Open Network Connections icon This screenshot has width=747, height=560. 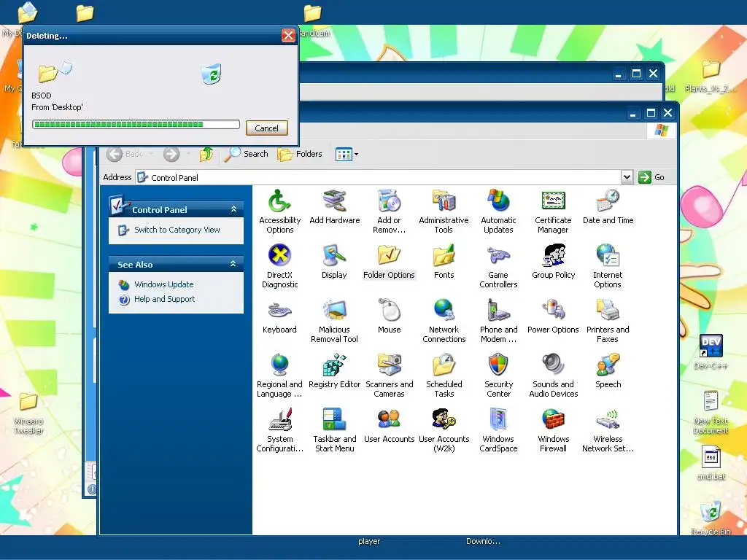point(444,321)
